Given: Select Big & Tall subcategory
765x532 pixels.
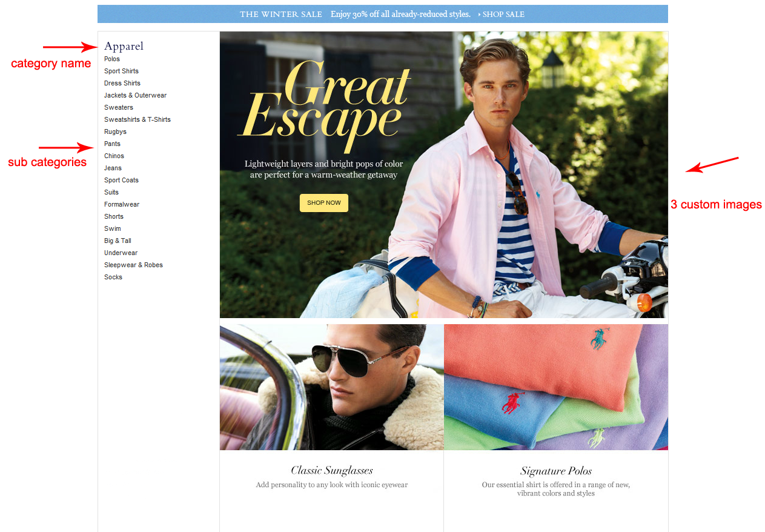Looking at the screenshot, I should (118, 241).
